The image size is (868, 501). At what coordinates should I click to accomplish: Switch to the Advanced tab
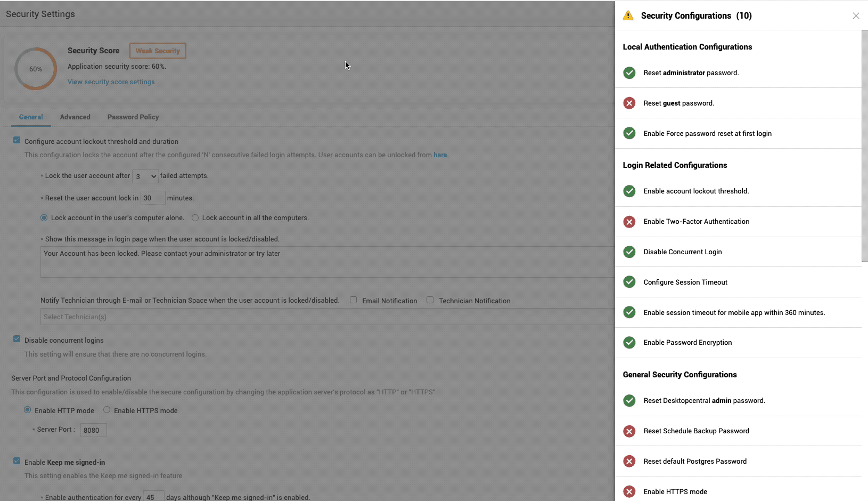coord(75,117)
